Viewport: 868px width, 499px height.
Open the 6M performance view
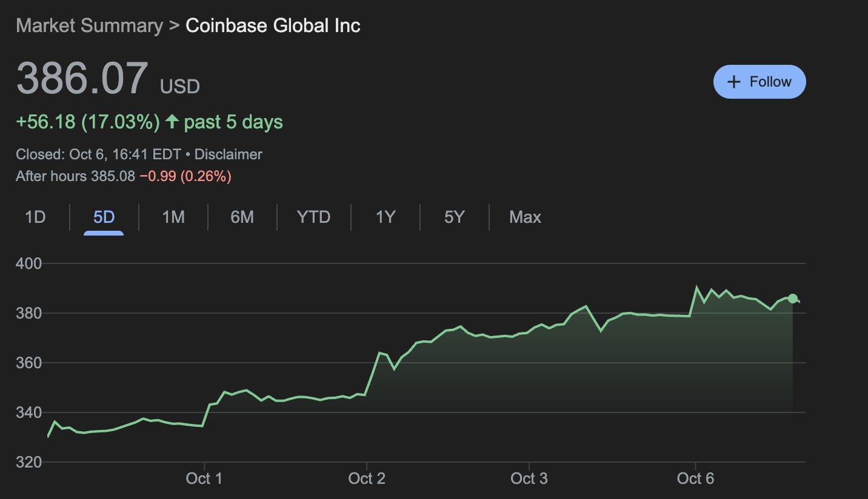click(x=242, y=217)
